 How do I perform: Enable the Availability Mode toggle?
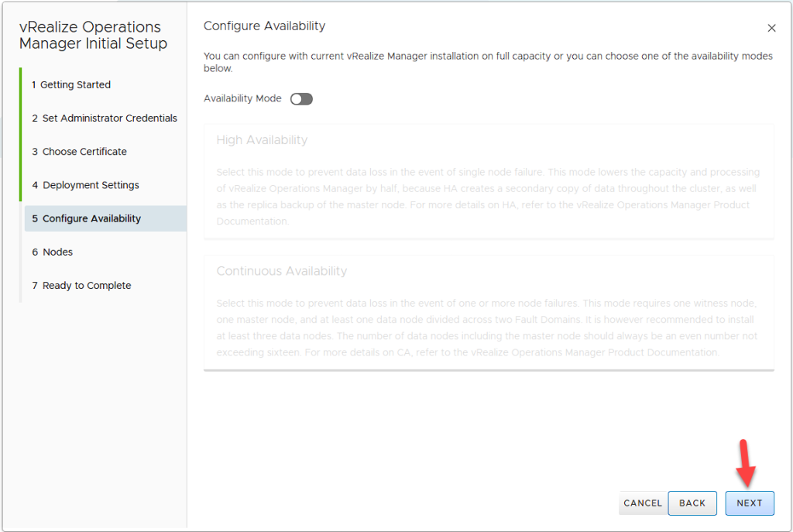(301, 99)
